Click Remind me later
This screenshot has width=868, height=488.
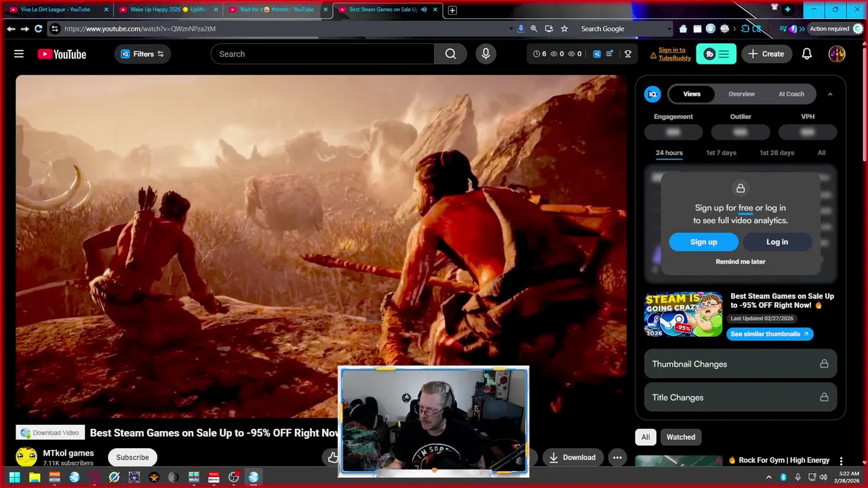click(741, 262)
